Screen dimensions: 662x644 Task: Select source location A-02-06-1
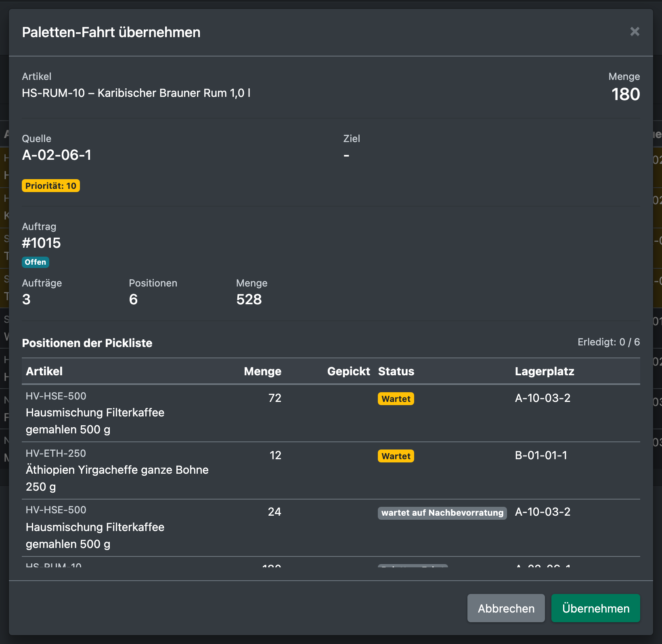point(57,155)
